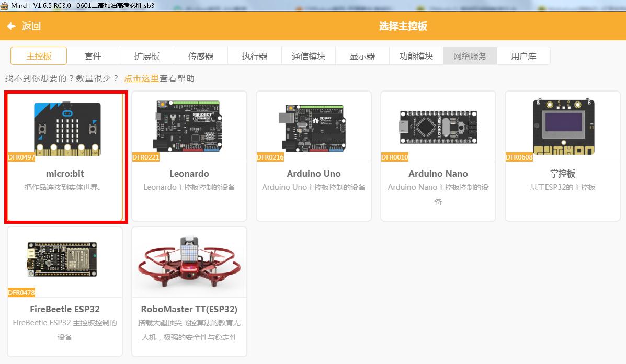Image resolution: width=626 pixels, height=364 pixels.
Task: Click the DFR0478 product code label
Action: [21, 292]
